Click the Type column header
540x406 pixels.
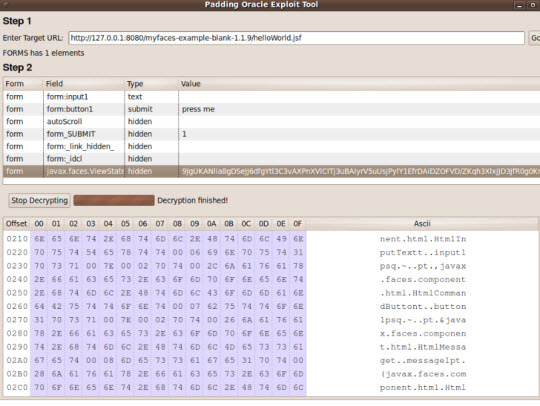point(151,84)
